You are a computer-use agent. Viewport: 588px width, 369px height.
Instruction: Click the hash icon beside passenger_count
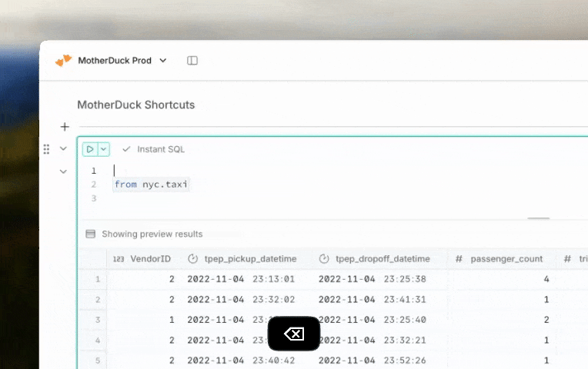[x=459, y=259]
